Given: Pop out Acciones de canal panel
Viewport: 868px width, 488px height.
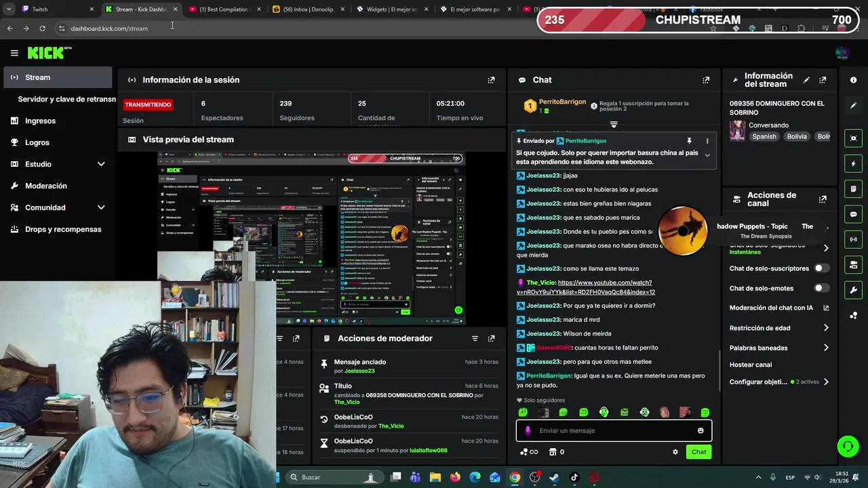Looking at the screenshot, I should [823, 199].
